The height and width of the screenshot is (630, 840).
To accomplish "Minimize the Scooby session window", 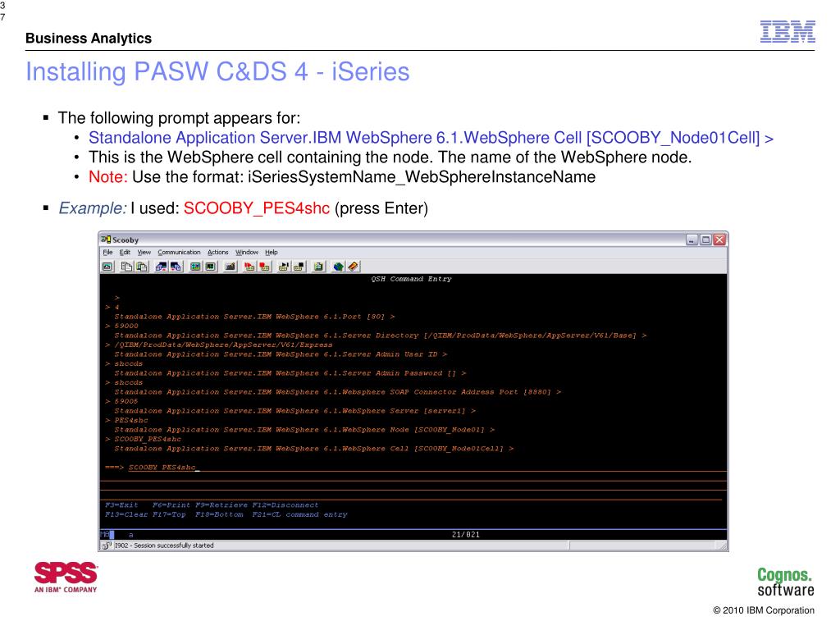I will 692,240.
